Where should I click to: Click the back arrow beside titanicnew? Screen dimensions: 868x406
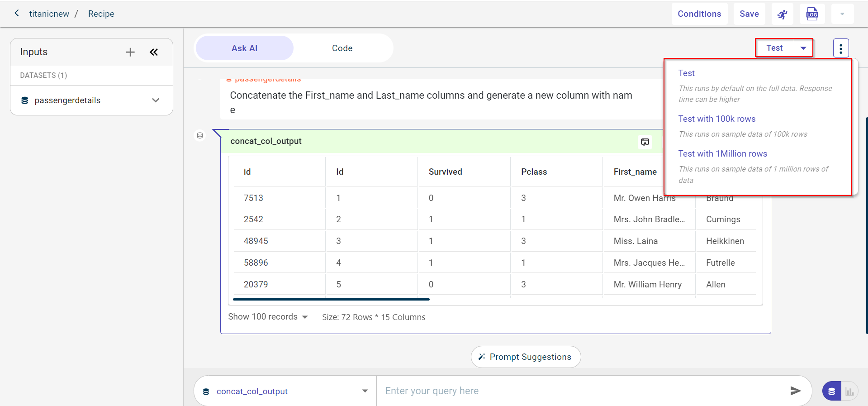tap(17, 13)
